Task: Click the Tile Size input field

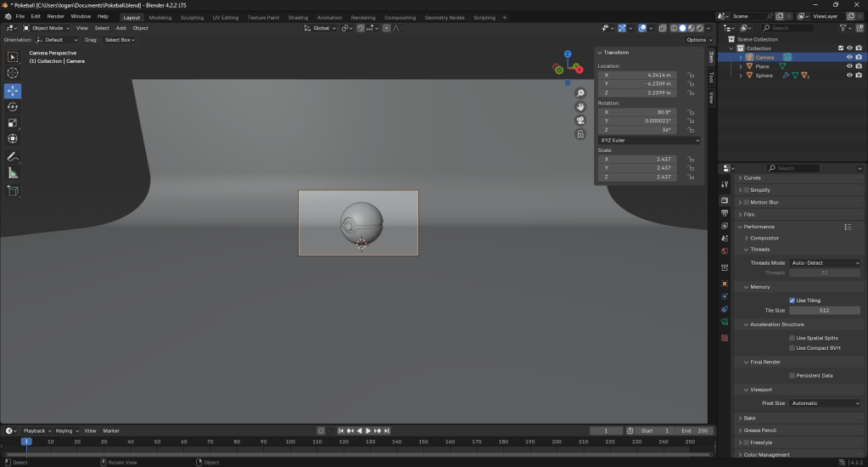Action: [x=825, y=311]
